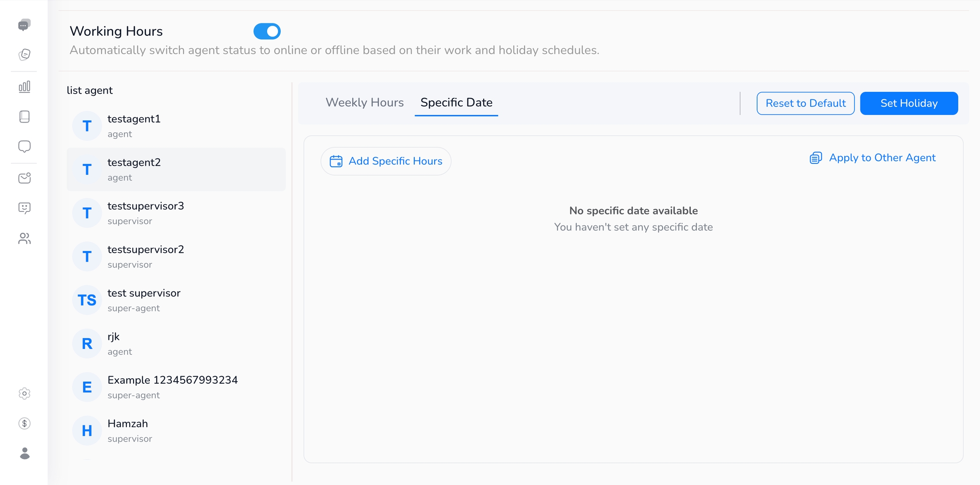Open the billing dollar sidebar icon

click(x=24, y=423)
